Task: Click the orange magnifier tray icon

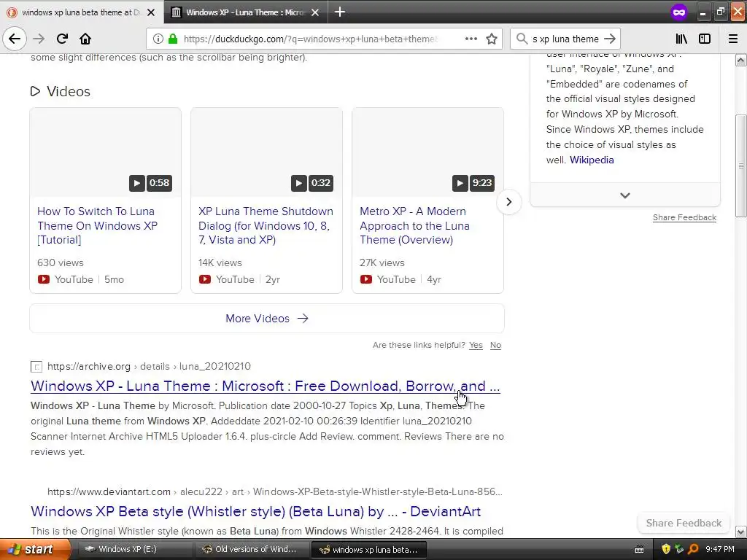Action: 694,549
